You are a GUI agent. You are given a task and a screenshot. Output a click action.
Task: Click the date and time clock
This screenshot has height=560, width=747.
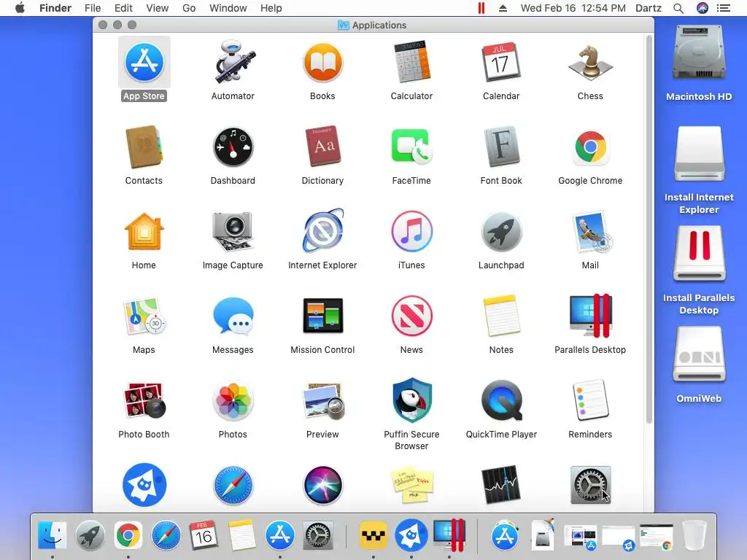573,8
